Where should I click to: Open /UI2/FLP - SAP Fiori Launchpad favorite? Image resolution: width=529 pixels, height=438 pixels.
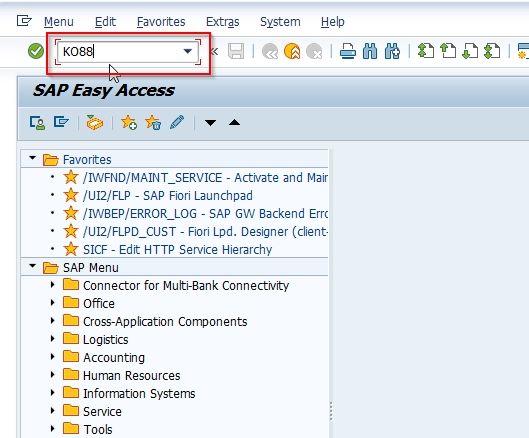(x=168, y=196)
